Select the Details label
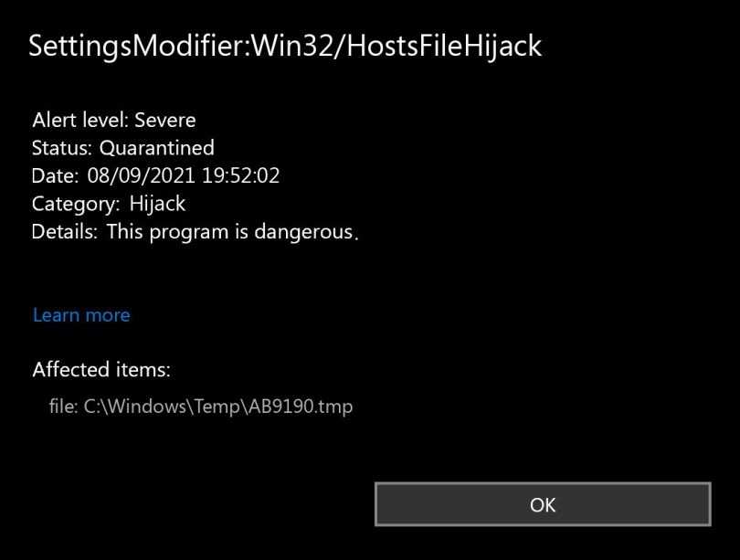740x560 pixels. [64, 232]
